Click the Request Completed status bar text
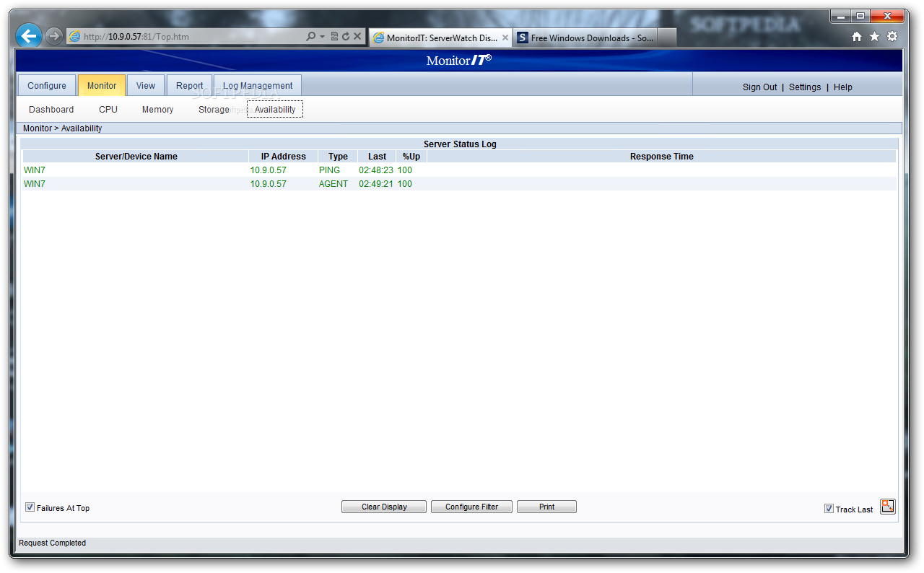This screenshot has width=924, height=573. tap(53, 543)
